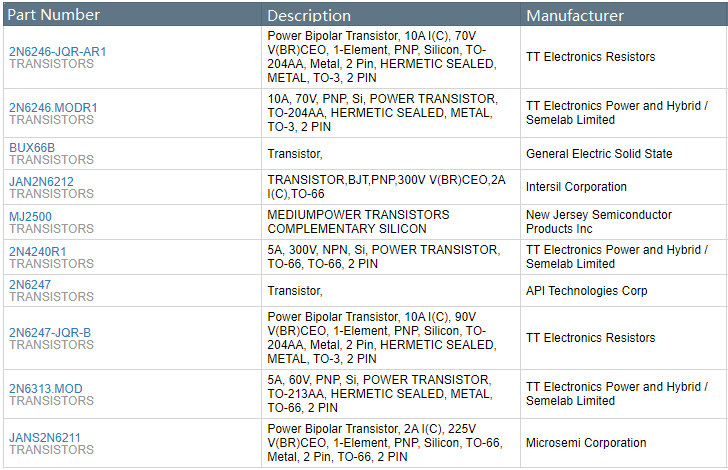The height and width of the screenshot is (470, 728).
Task: Click the Part Number column header
Action: click(54, 15)
